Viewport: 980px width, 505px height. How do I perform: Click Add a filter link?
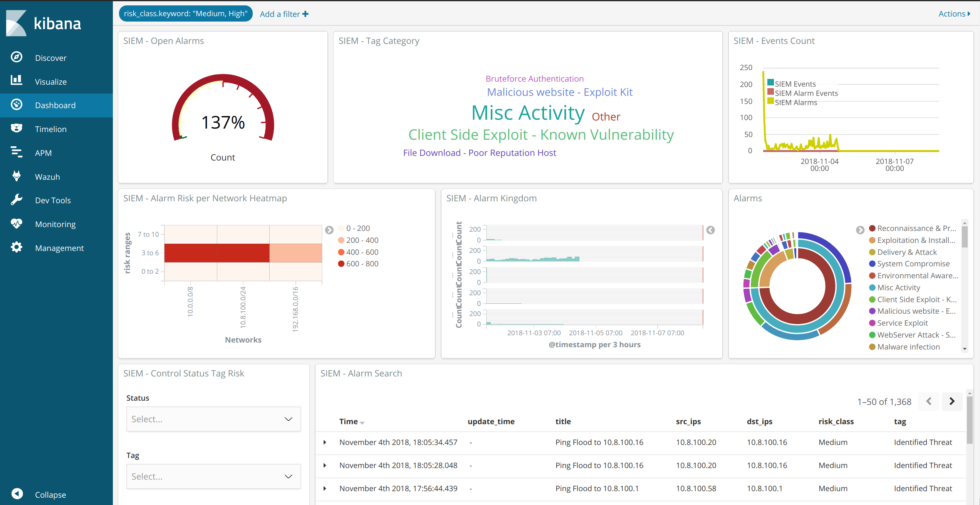[284, 14]
